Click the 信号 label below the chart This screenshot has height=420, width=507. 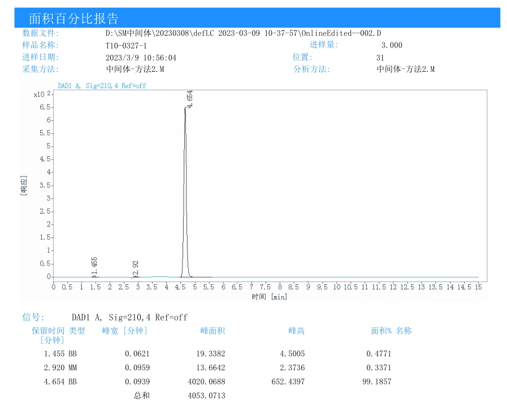[x=33, y=317]
